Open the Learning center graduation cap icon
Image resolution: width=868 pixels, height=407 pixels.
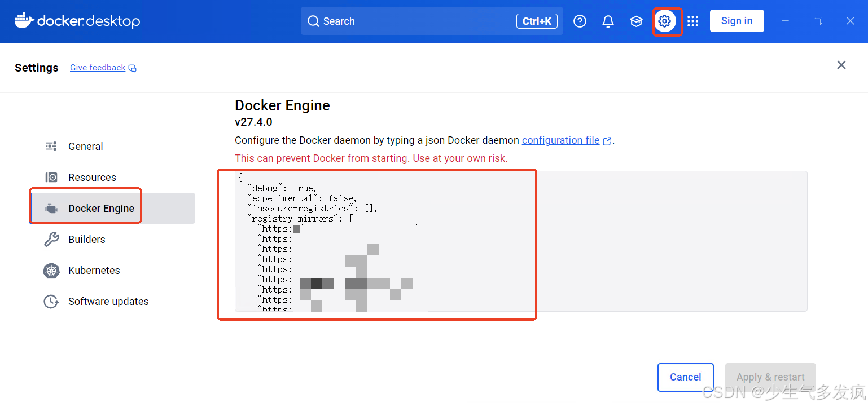coord(636,21)
